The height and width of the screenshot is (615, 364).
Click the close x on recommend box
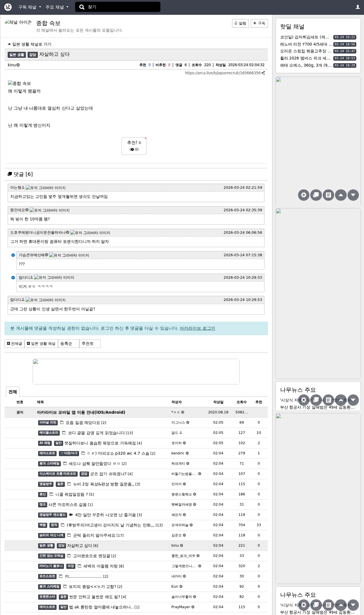point(146,138)
